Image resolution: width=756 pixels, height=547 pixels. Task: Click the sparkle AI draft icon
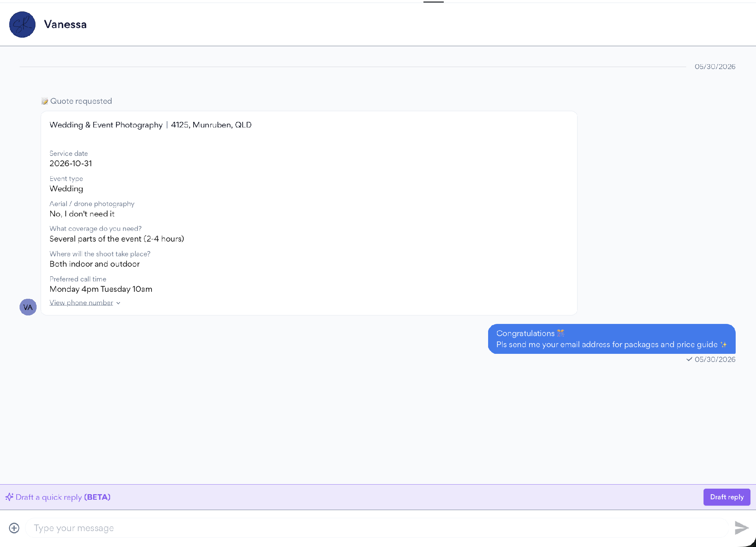[9, 497]
